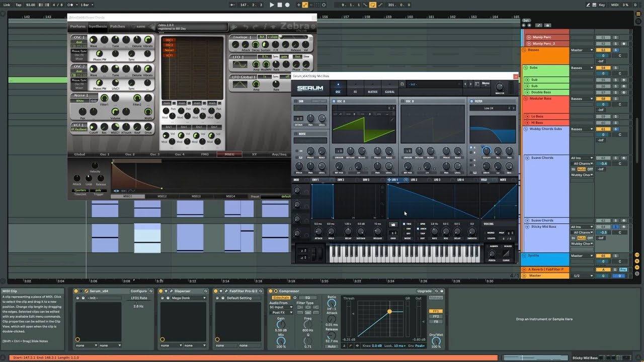Click the Serum save preset disk icon
The height and width of the screenshot is (362, 644).
[x=402, y=84]
